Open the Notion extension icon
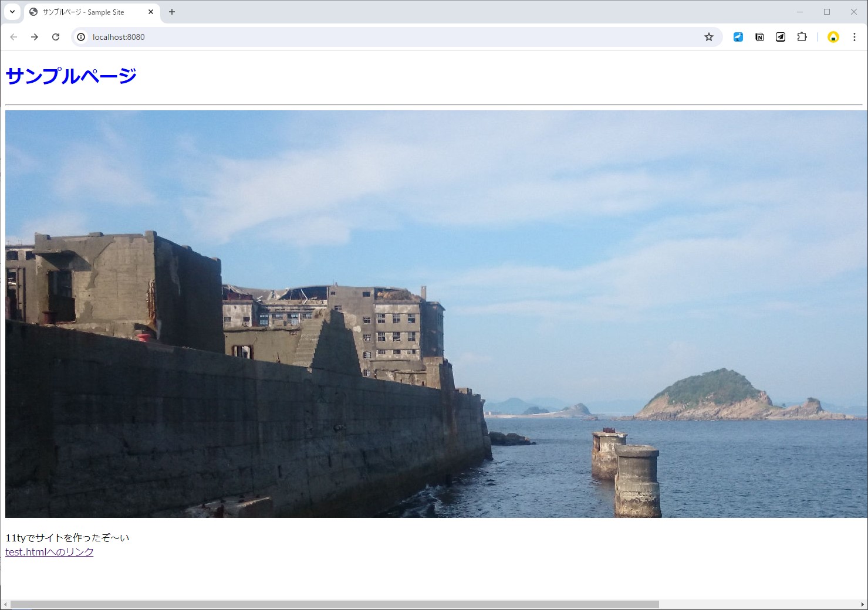The width and height of the screenshot is (868, 610). 759,37
